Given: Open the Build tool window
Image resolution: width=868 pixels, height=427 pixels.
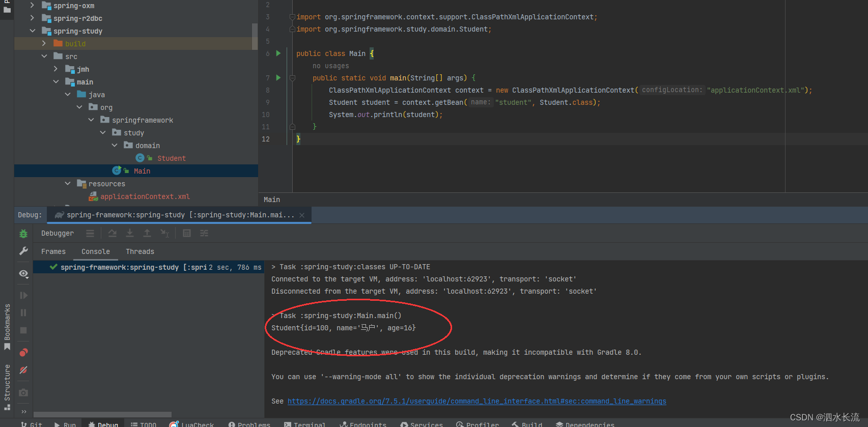Looking at the screenshot, I should (x=527, y=424).
